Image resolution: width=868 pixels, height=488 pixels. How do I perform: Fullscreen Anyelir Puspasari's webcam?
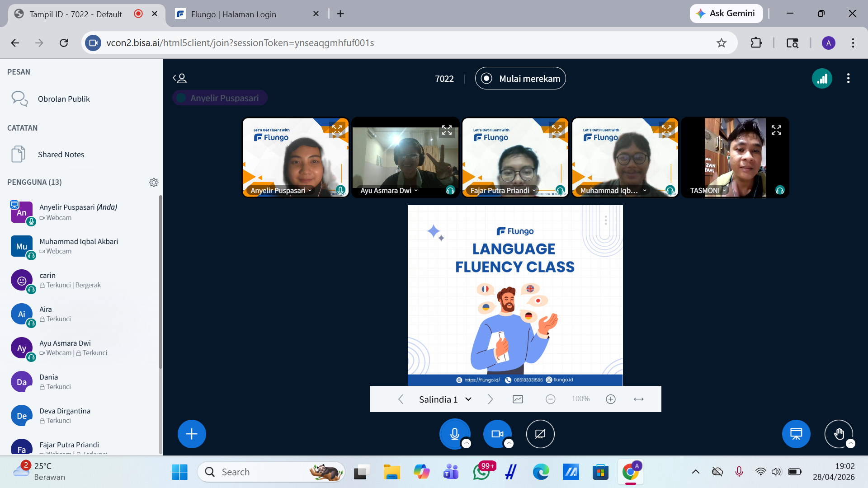coord(337,130)
